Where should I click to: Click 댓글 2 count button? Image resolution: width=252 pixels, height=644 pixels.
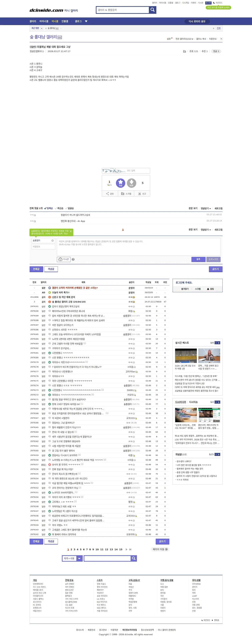[x=216, y=51]
